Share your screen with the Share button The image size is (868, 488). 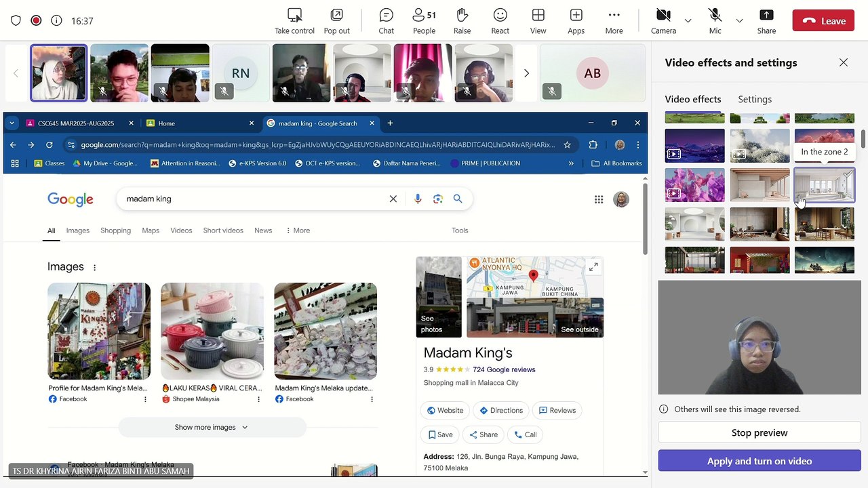pyautogui.click(x=766, y=21)
